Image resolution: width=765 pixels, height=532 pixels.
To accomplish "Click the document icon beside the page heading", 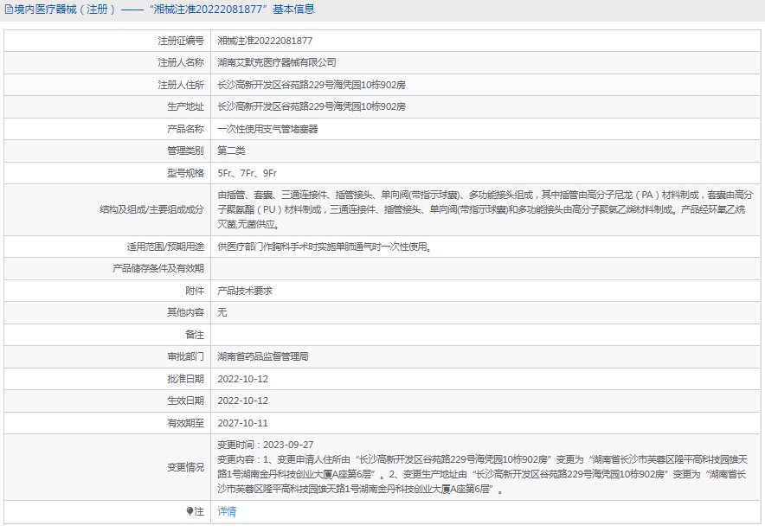I will [x=9, y=10].
